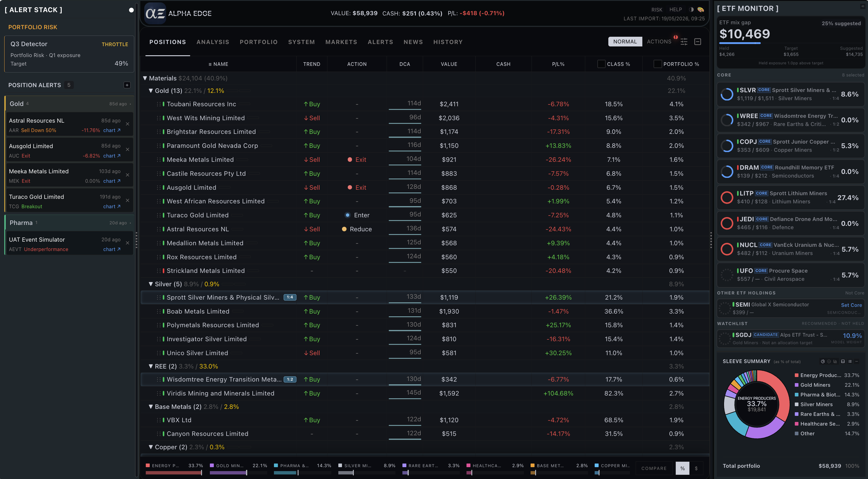868x479 pixels.
Task: Open the SGDJ watchlist candidate card
Action: coord(791,338)
